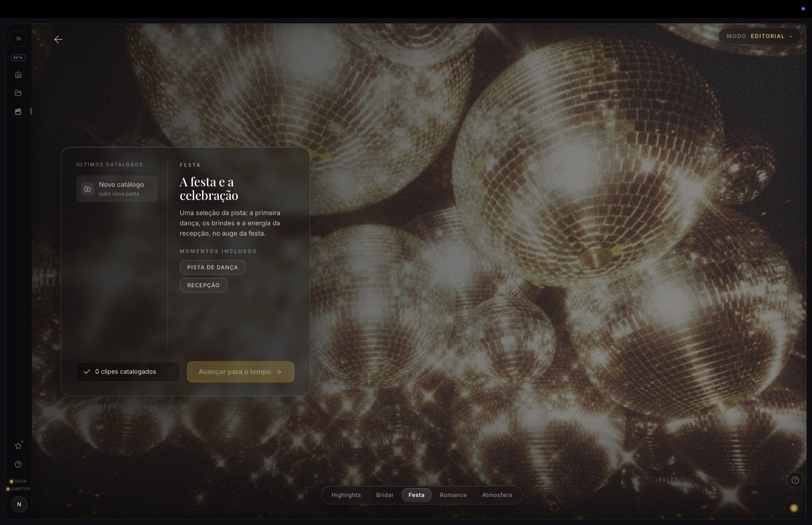Click the blue dot in top bar

[803, 9]
